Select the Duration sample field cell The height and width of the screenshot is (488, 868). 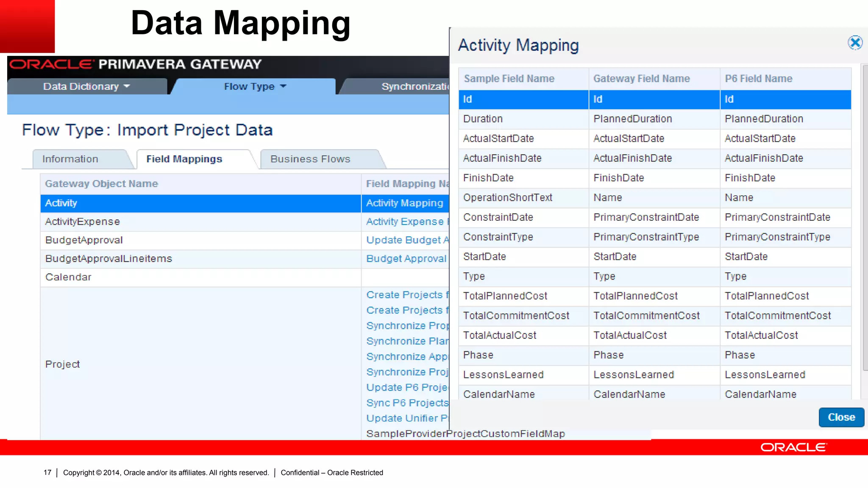click(x=523, y=119)
